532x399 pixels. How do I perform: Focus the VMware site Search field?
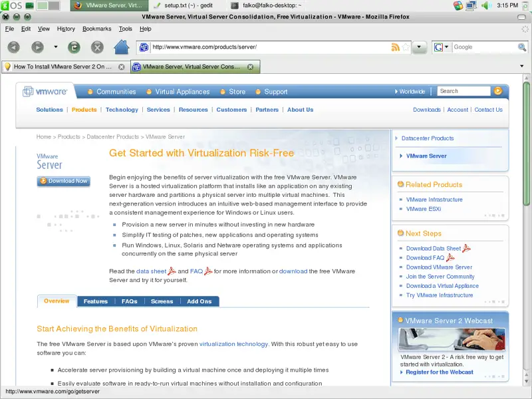pyautogui.click(x=464, y=91)
